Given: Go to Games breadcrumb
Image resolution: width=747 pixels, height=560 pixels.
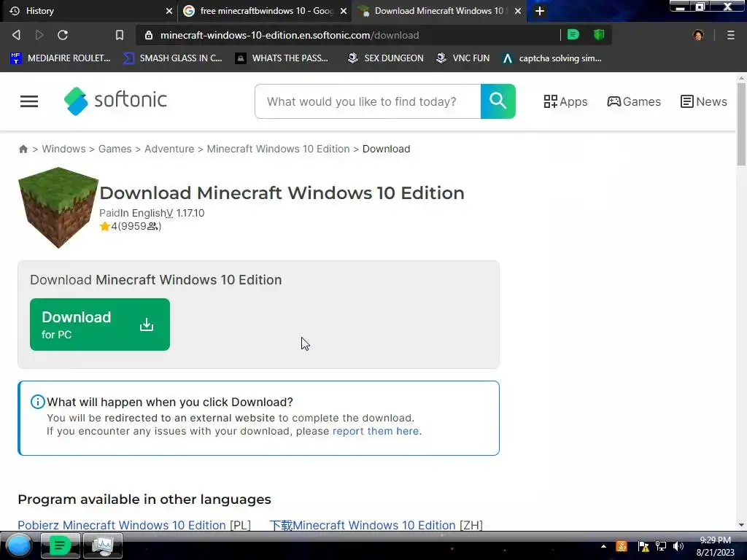Looking at the screenshot, I should click(x=115, y=149).
